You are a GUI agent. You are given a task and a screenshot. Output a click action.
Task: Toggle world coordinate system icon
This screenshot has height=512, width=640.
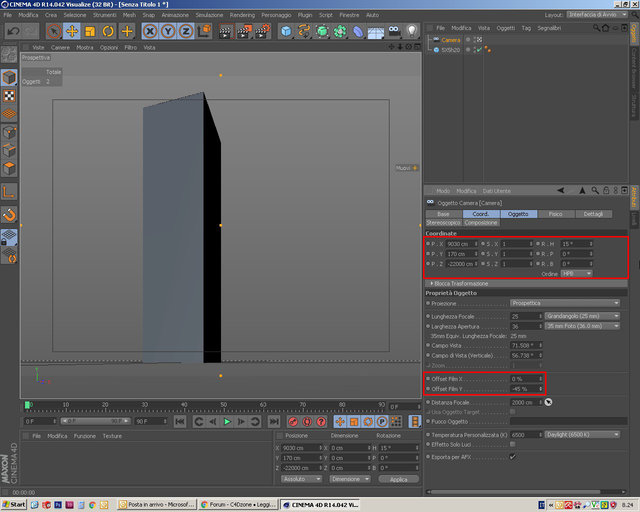tap(204, 31)
